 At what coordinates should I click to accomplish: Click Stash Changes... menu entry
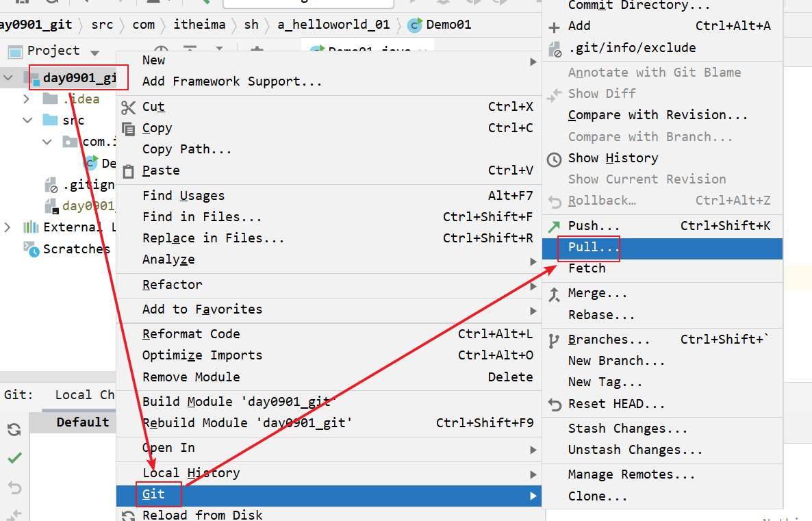coord(627,429)
